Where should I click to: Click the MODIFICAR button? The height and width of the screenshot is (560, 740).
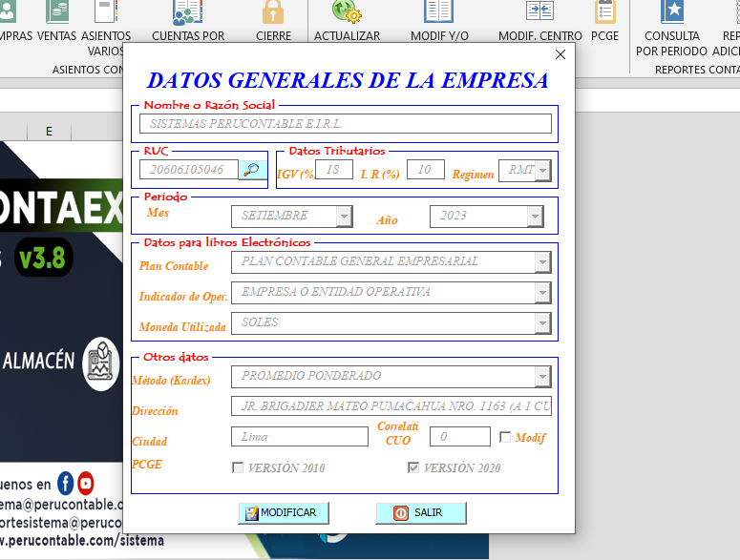pos(283,512)
